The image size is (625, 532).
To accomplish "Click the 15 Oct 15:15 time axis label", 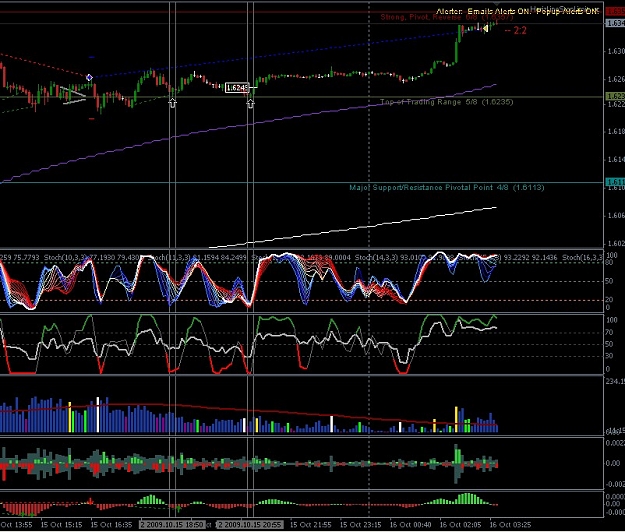I will [x=61, y=524].
